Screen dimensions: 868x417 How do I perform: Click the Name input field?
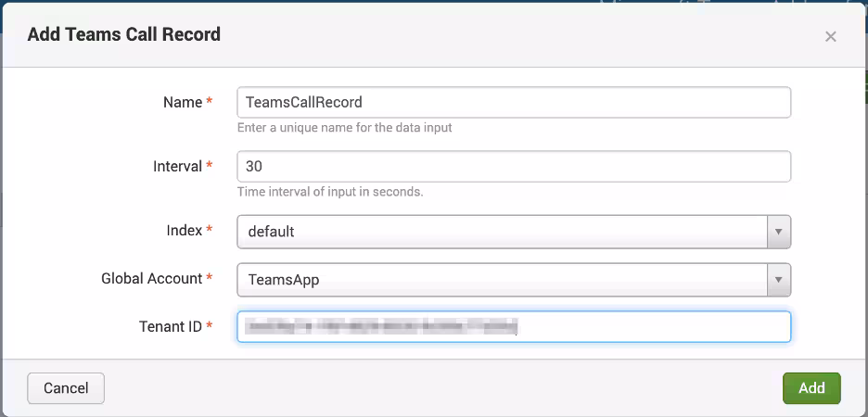coord(513,103)
